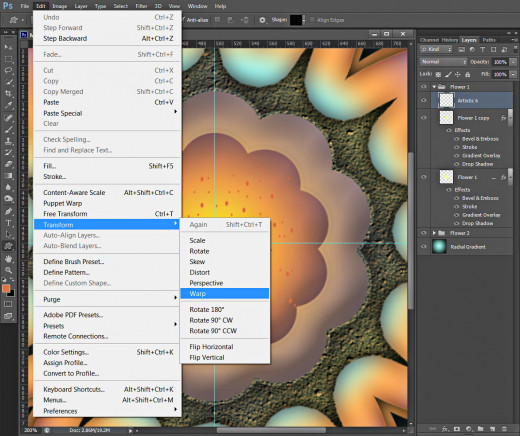Select the Healing Brush tool

[8, 117]
